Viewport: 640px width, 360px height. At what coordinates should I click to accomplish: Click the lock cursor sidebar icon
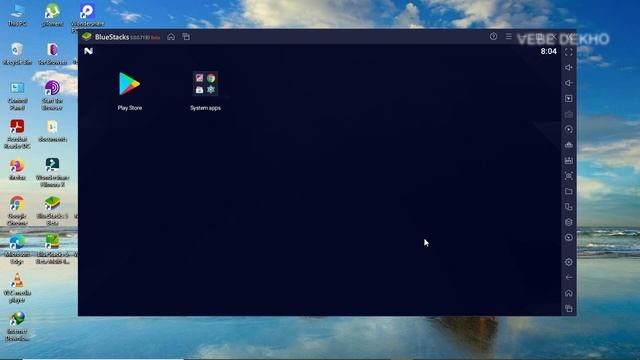pos(569,98)
